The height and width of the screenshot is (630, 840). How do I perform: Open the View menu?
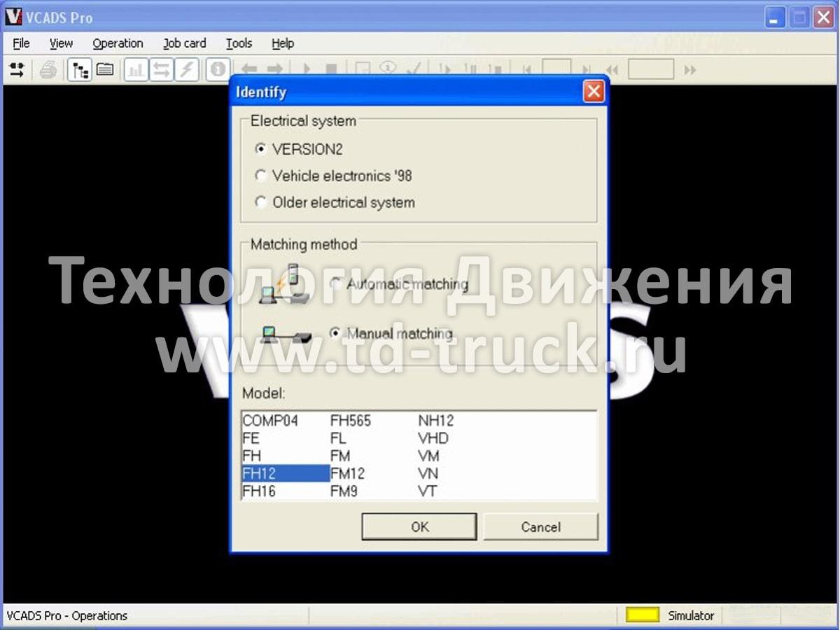click(61, 43)
